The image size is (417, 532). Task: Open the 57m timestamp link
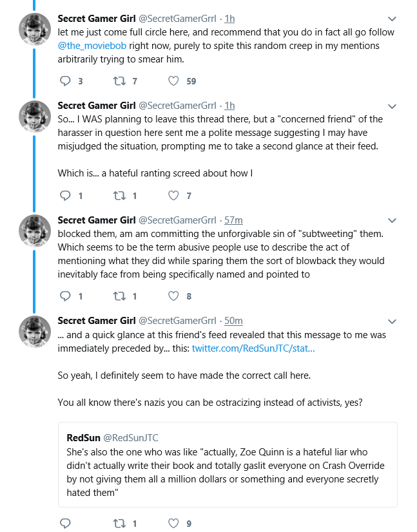tap(233, 220)
